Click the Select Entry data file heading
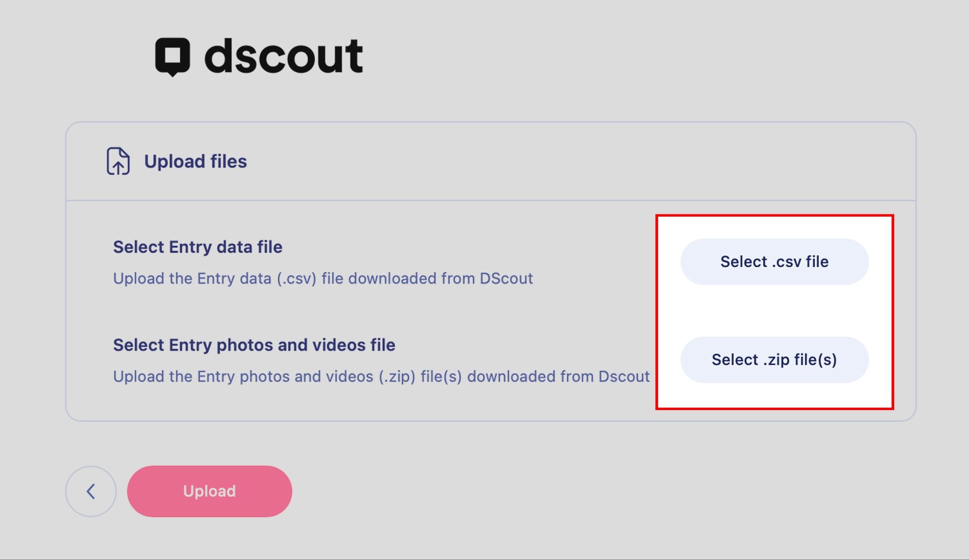Screen dimensions: 969x560 197,247
